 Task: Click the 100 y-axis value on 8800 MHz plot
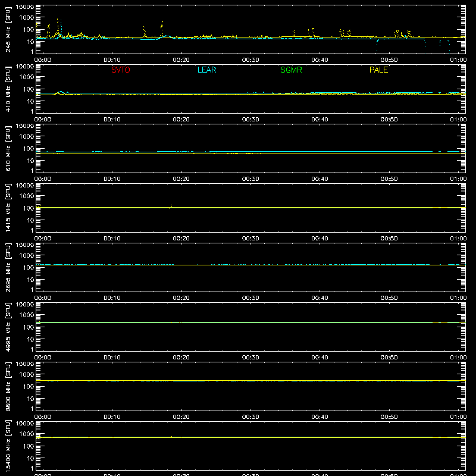point(29,387)
